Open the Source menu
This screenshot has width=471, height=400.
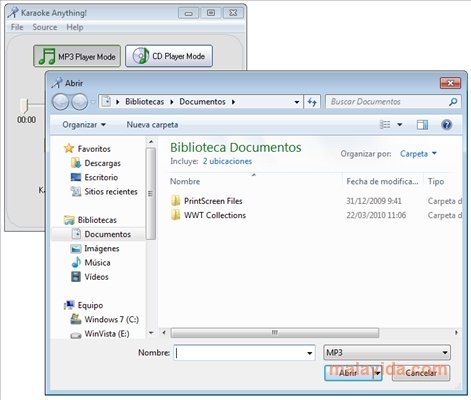[x=45, y=27]
